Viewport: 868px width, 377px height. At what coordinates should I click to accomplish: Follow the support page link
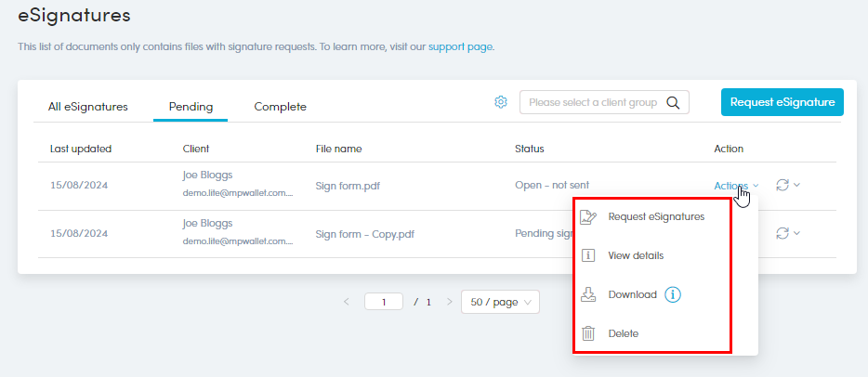pos(460,46)
